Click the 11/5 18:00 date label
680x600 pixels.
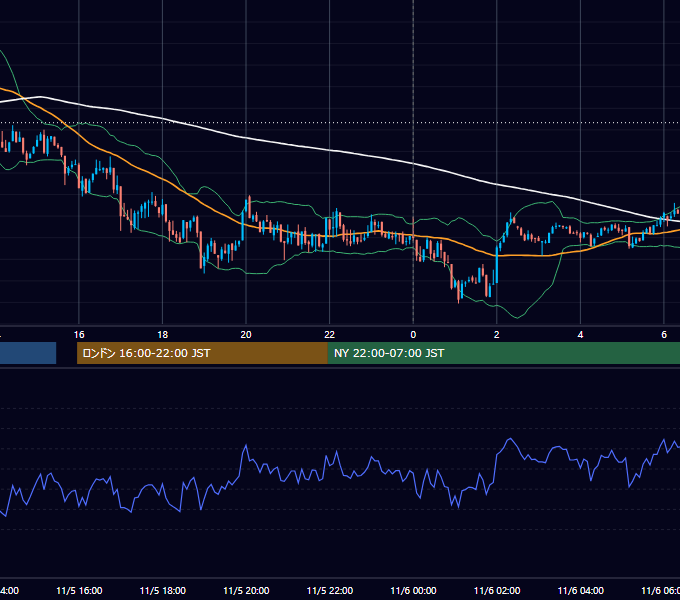point(163,590)
